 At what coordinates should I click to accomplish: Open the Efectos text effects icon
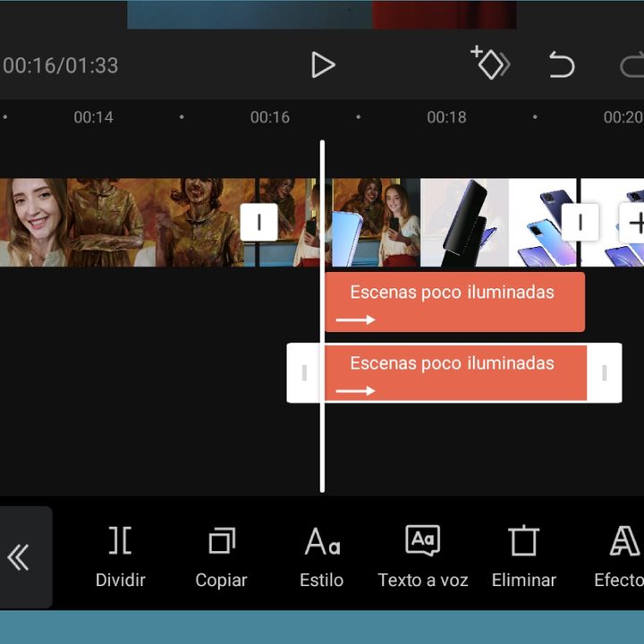pyautogui.click(x=624, y=541)
